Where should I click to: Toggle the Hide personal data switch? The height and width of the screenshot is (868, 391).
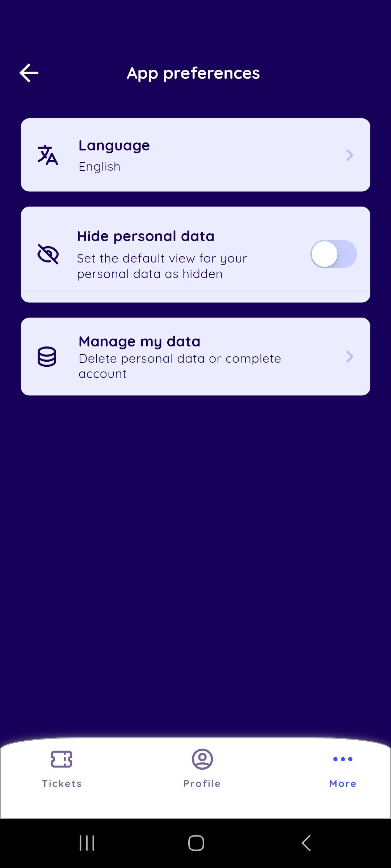[x=333, y=254]
